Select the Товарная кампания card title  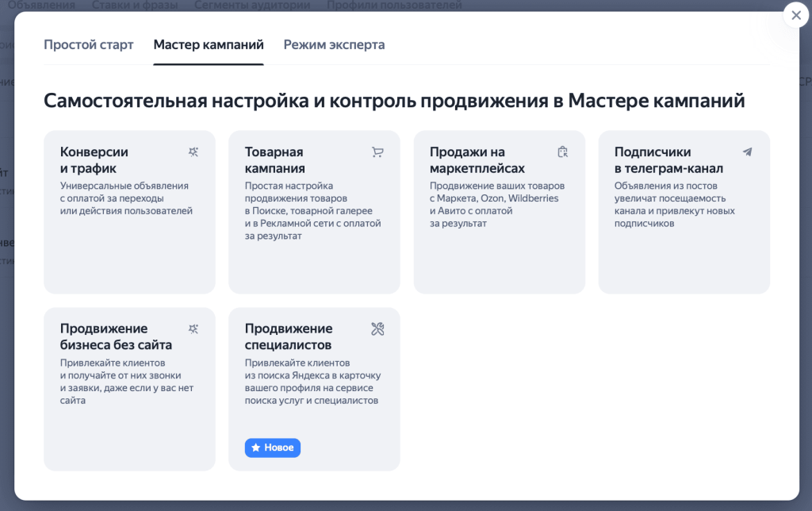pos(275,159)
